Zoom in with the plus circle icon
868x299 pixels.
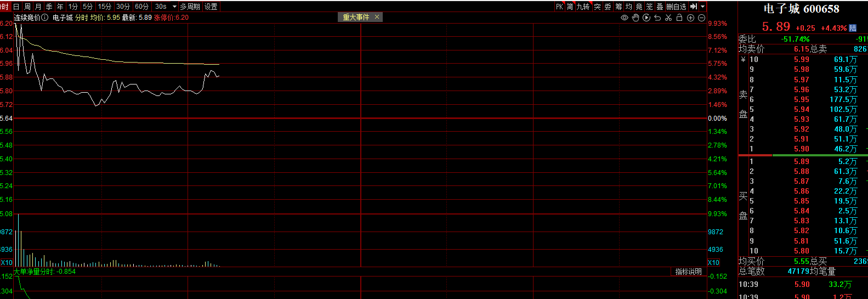pyautogui.click(x=690, y=18)
